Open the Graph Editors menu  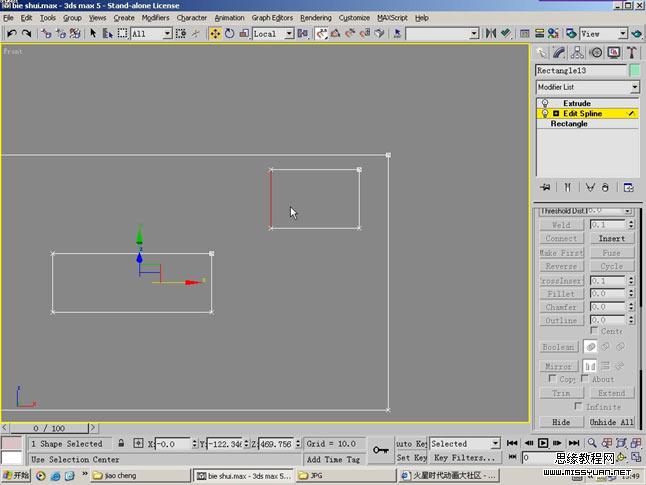[x=272, y=18]
